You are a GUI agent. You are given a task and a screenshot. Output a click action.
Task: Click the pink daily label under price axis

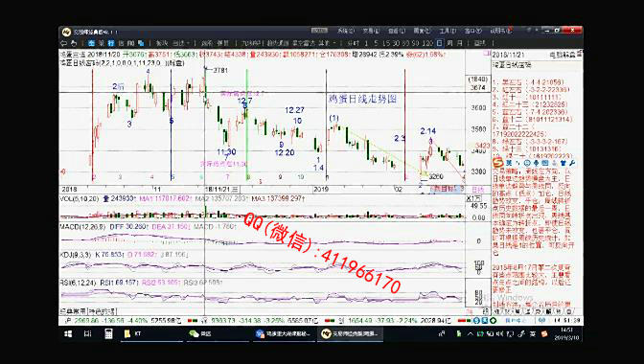click(x=477, y=189)
